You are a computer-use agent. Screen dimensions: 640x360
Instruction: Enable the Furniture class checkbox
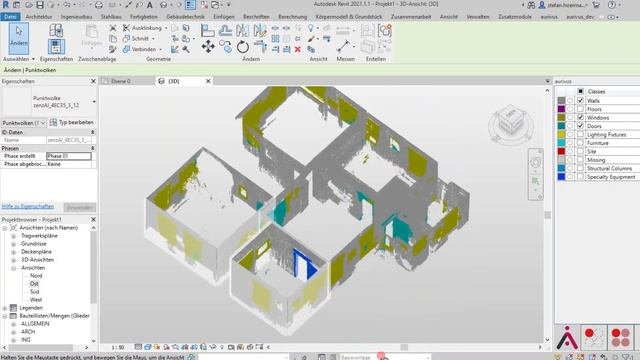click(580, 143)
